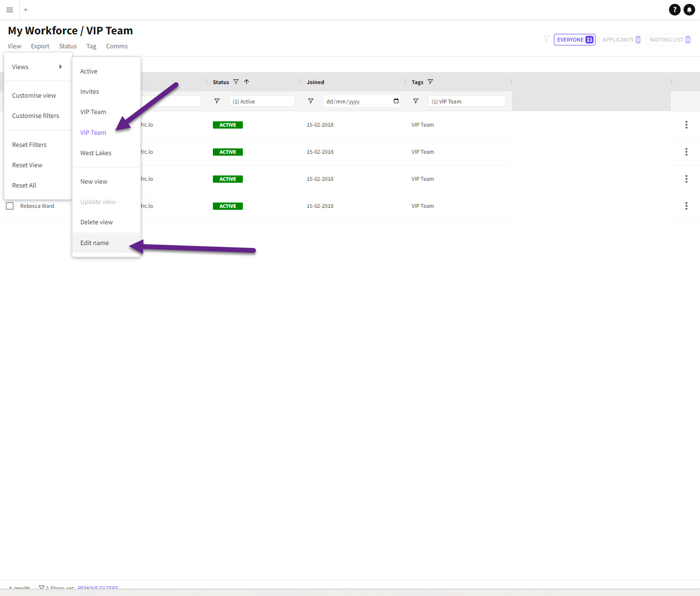Click the plus icon to add tab
The height and width of the screenshot is (596, 700).
point(26,10)
